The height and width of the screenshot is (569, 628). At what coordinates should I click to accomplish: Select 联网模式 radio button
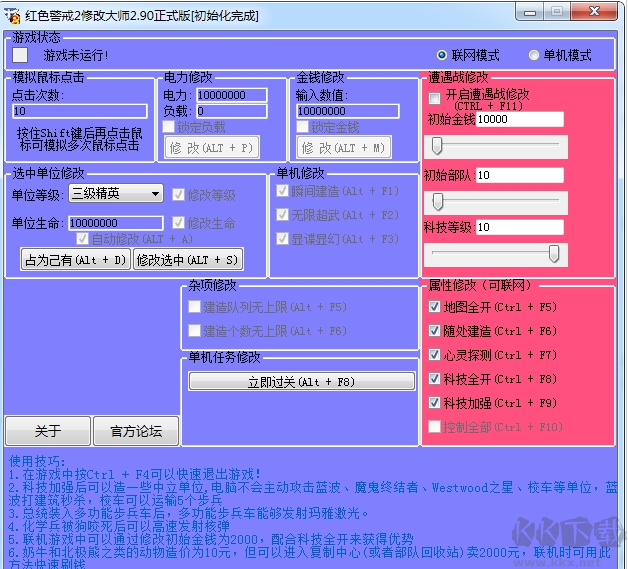(441, 55)
